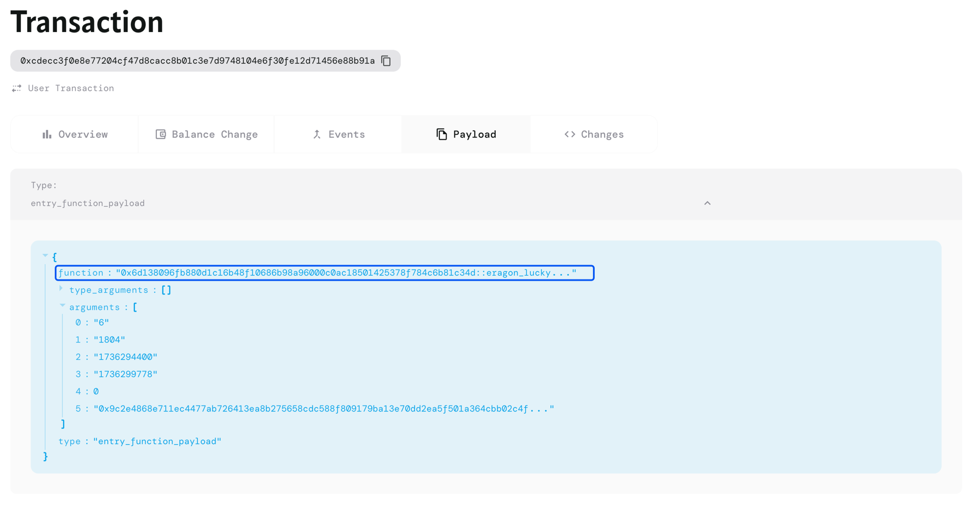980x511 pixels.
Task: Click the argument value "1736294400"
Action: pyautogui.click(x=126, y=357)
